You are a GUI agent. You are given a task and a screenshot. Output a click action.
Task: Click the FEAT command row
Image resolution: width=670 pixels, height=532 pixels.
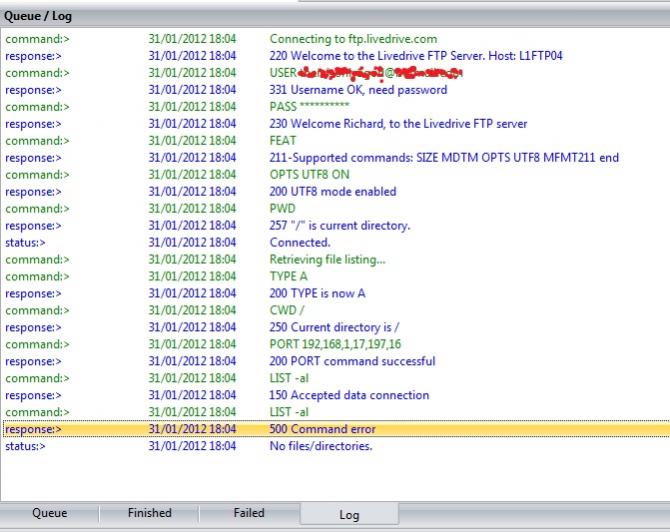(283, 141)
